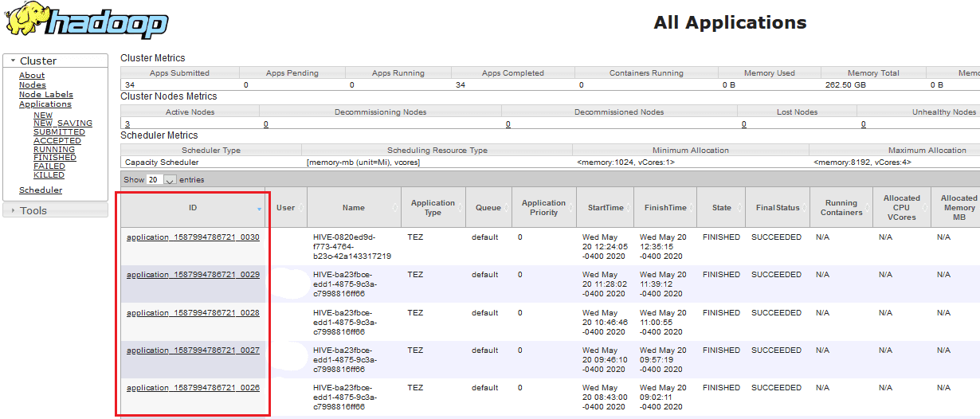980x419 pixels.
Task: Open the Scheduler link in sidebar
Action: [x=41, y=190]
